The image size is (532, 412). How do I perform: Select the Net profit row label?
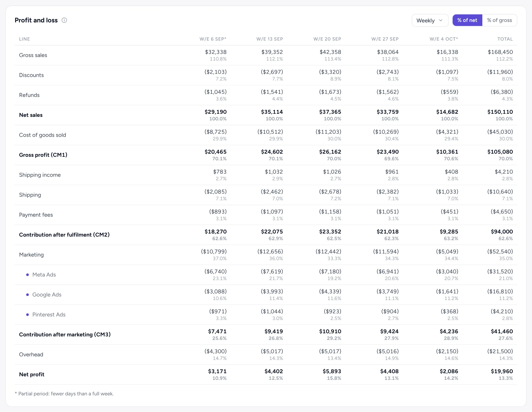(32, 375)
